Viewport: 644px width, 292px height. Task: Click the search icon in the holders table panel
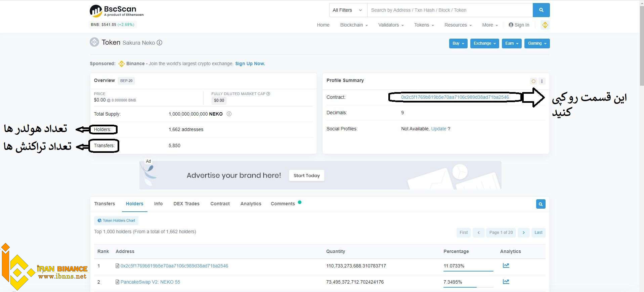tap(541, 204)
